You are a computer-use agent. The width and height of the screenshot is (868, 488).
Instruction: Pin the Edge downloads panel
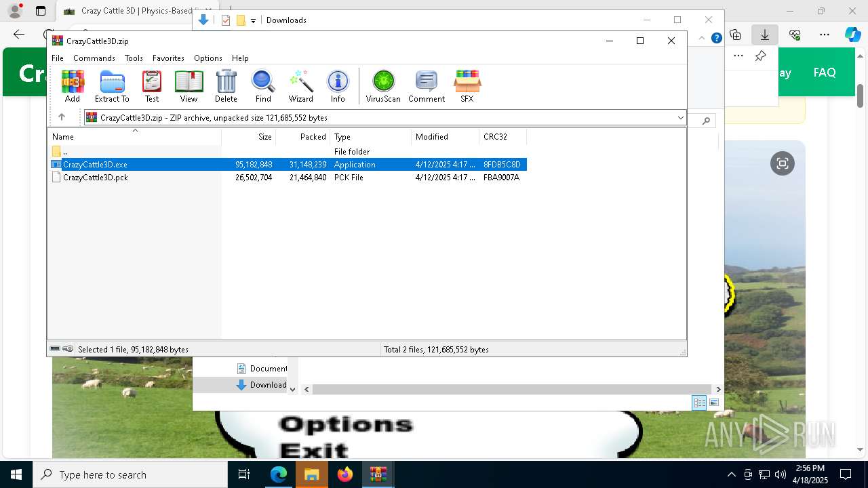click(761, 56)
